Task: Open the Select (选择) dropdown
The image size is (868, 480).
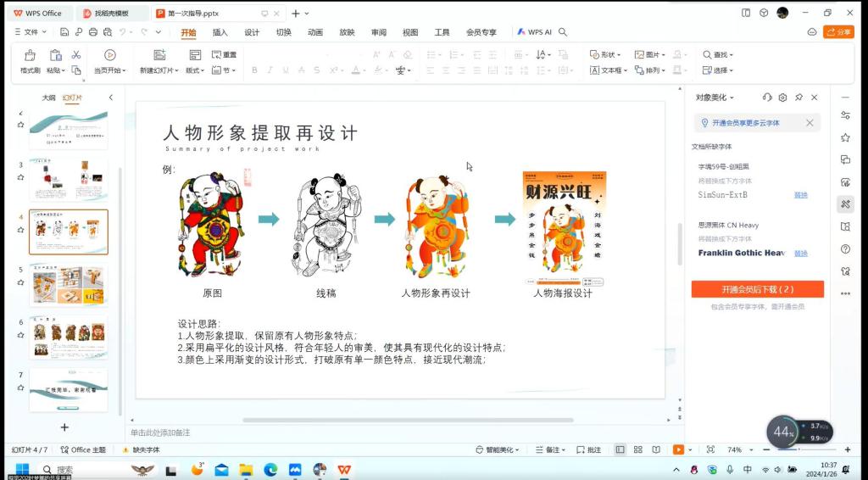Action: [718, 70]
